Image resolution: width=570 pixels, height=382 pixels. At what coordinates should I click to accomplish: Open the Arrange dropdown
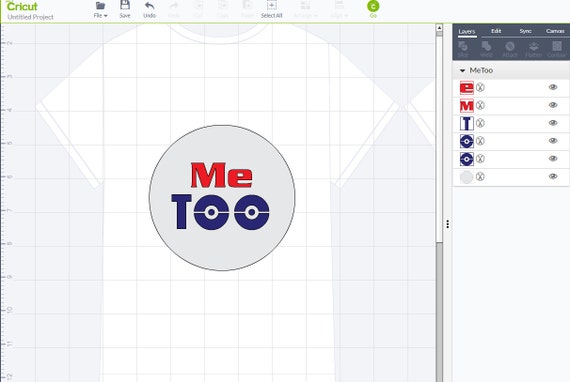click(x=306, y=9)
